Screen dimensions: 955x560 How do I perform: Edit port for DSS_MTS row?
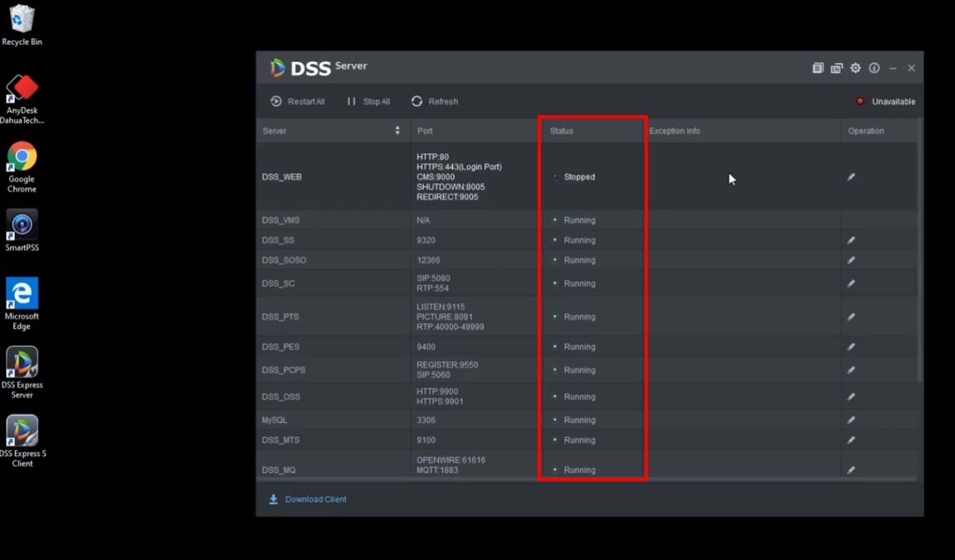[850, 440]
